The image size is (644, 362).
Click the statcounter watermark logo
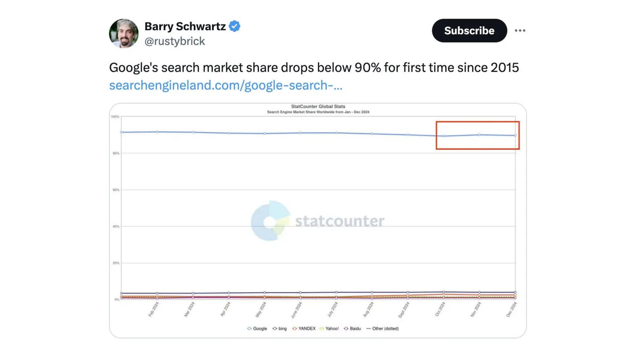tap(318, 221)
